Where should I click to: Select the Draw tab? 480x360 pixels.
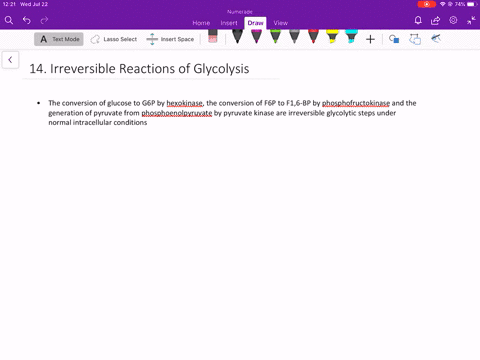coord(255,23)
